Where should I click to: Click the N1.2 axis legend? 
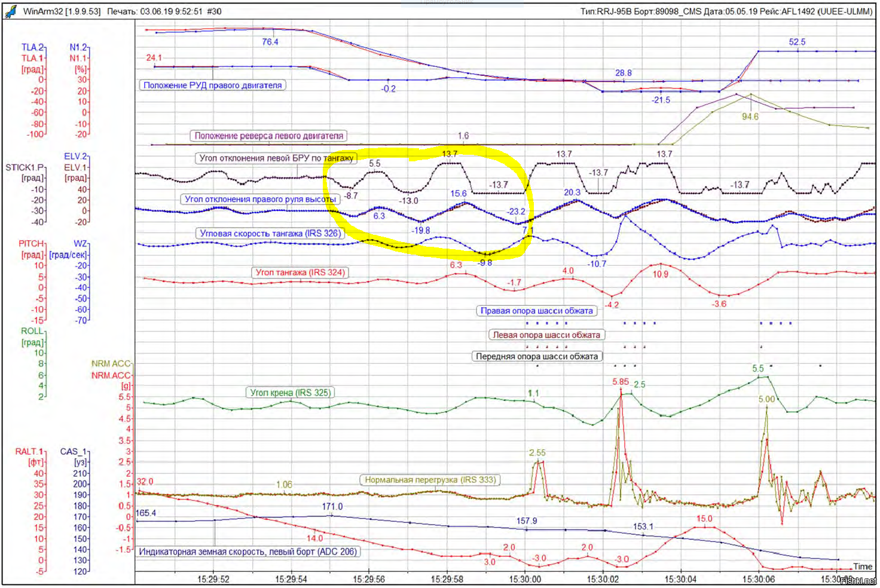[78, 47]
